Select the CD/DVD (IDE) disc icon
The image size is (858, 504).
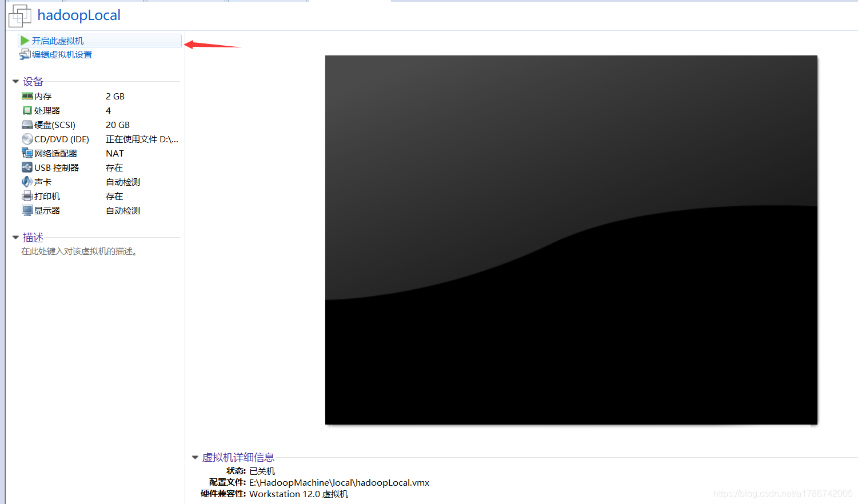click(x=27, y=139)
